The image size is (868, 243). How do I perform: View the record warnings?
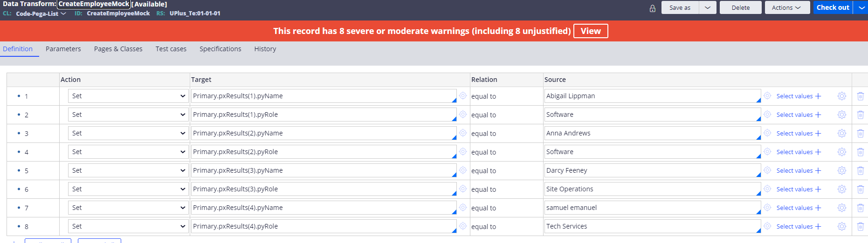tap(591, 31)
